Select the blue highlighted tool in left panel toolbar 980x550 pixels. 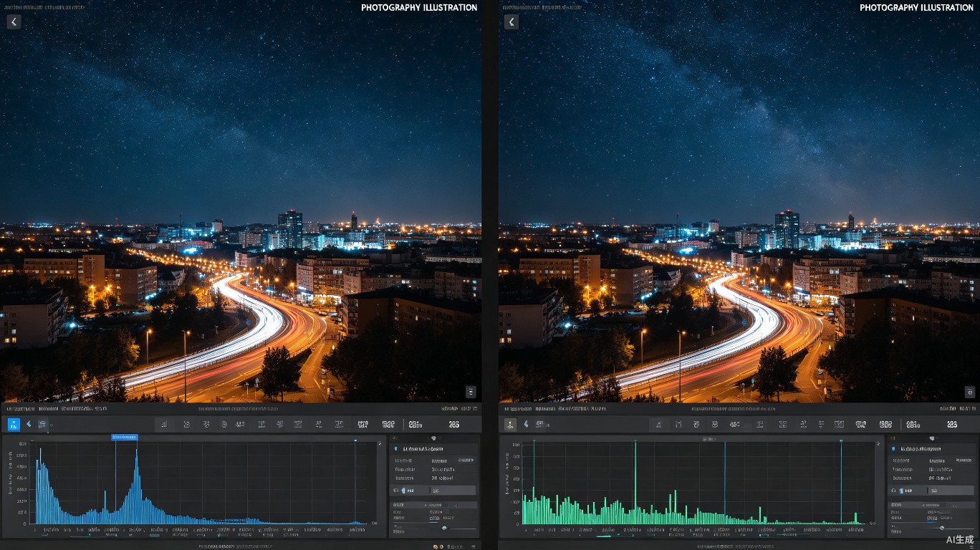coord(14,425)
